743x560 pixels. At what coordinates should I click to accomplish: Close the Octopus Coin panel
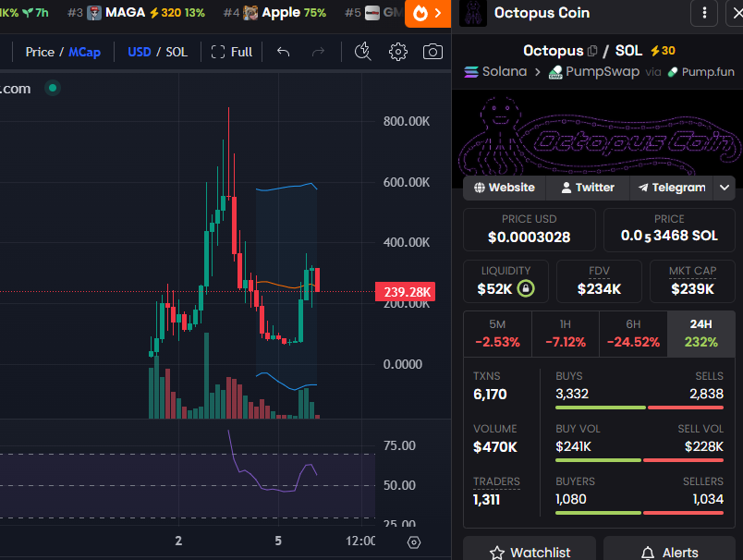click(x=737, y=13)
